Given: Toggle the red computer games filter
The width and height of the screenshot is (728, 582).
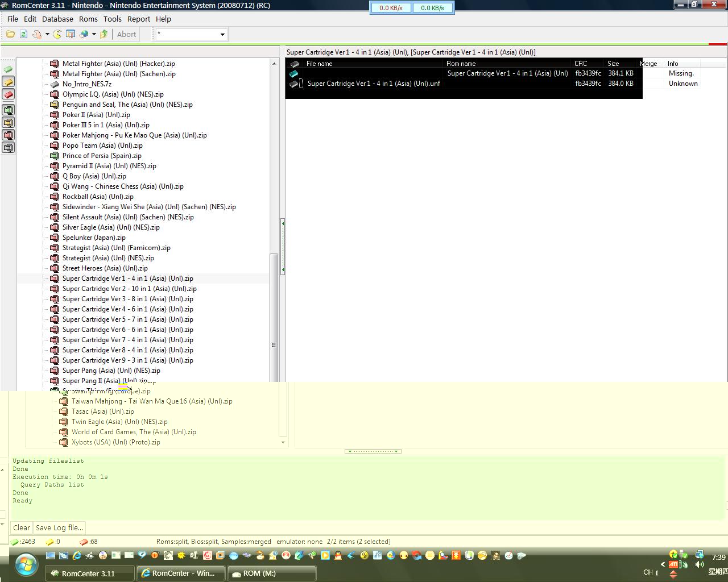Looking at the screenshot, I should tap(9, 135).
